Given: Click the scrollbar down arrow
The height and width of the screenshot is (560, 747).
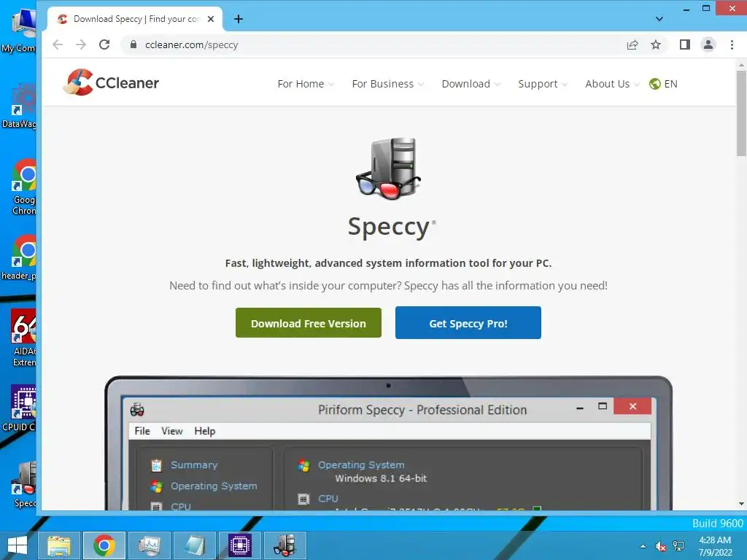Looking at the screenshot, I should pyautogui.click(x=741, y=504).
